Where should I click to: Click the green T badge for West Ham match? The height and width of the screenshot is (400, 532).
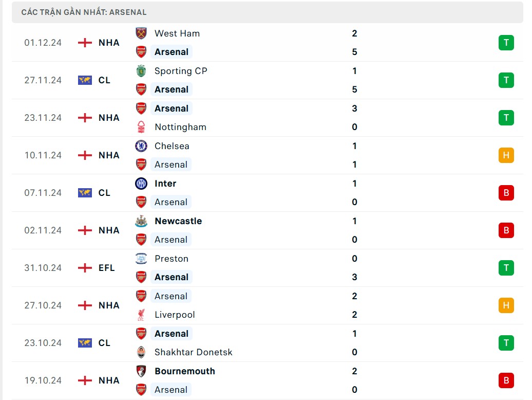tap(506, 43)
